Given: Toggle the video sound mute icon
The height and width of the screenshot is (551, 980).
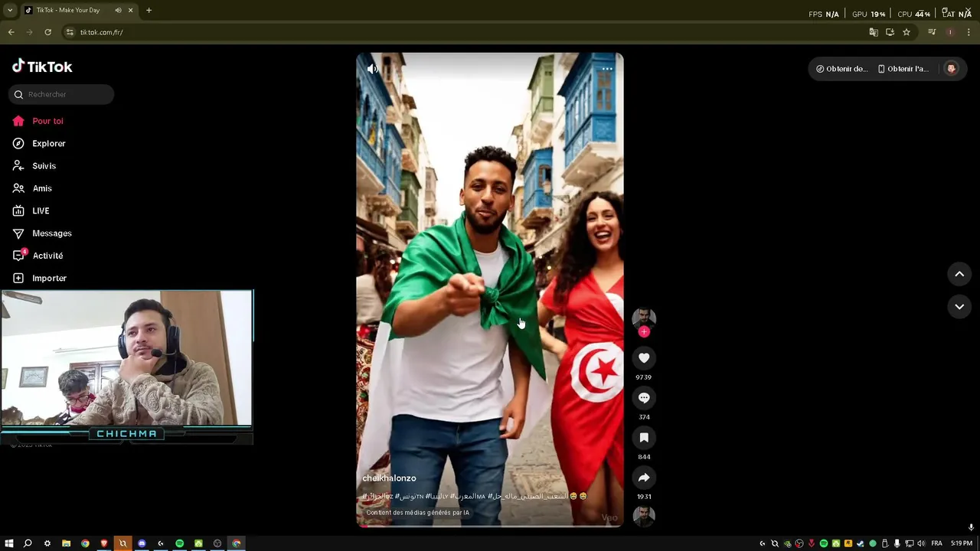Looking at the screenshot, I should click(372, 69).
